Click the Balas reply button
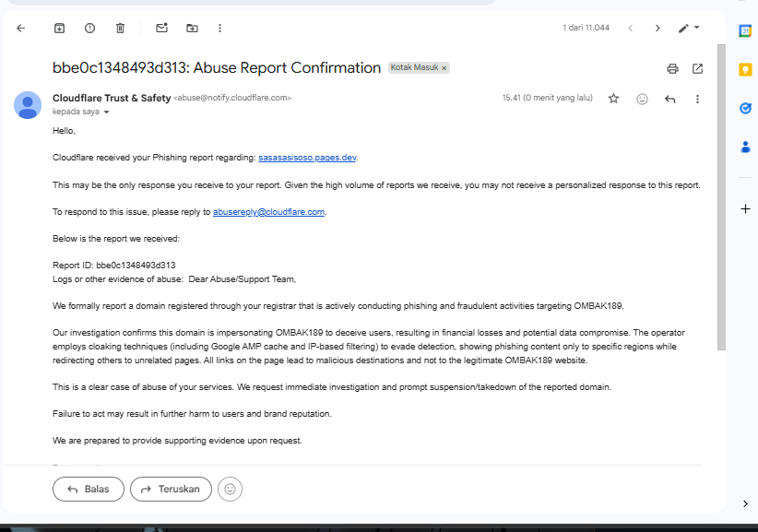The height and width of the screenshot is (532, 758). pos(89,489)
